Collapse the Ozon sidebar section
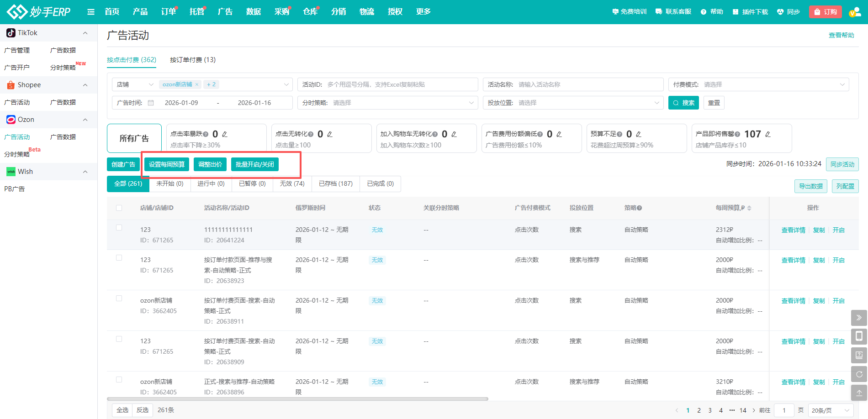Image resolution: width=868 pixels, height=419 pixels. tap(85, 119)
